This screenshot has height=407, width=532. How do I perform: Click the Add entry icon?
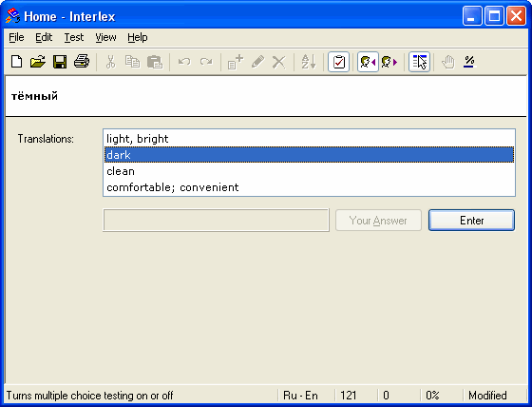click(236, 62)
